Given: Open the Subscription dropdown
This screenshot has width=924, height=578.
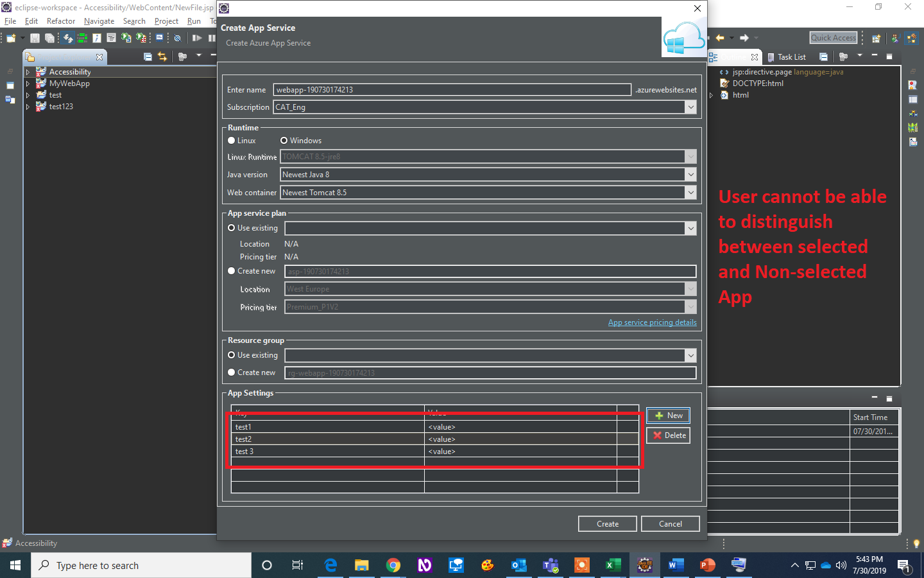Looking at the screenshot, I should tap(691, 107).
